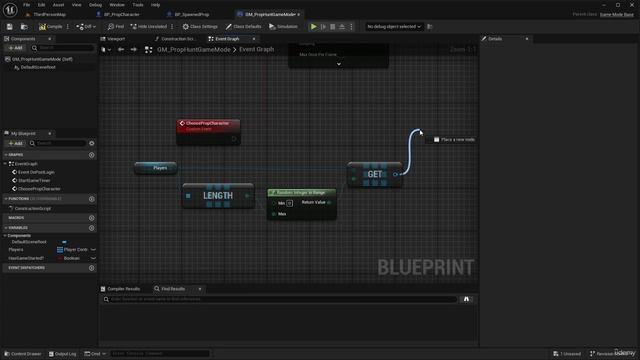Click GM_PropHuntGameMode in the breadcrumb
This screenshot has height=360, width=640.
click(x=193, y=49)
